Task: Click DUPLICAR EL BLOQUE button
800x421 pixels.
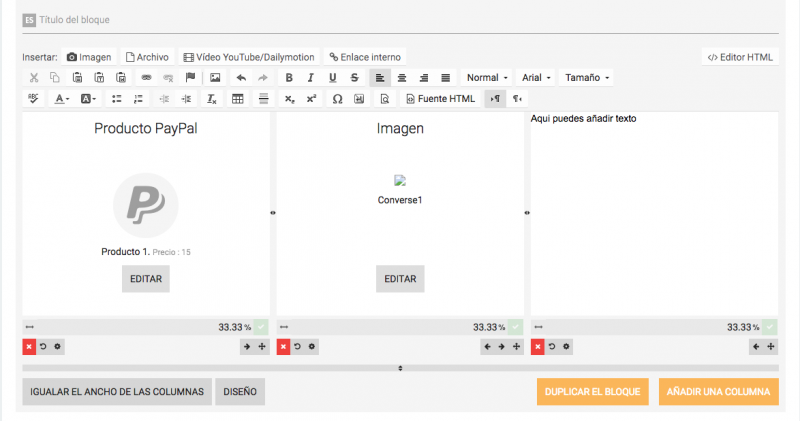Action: tap(592, 391)
